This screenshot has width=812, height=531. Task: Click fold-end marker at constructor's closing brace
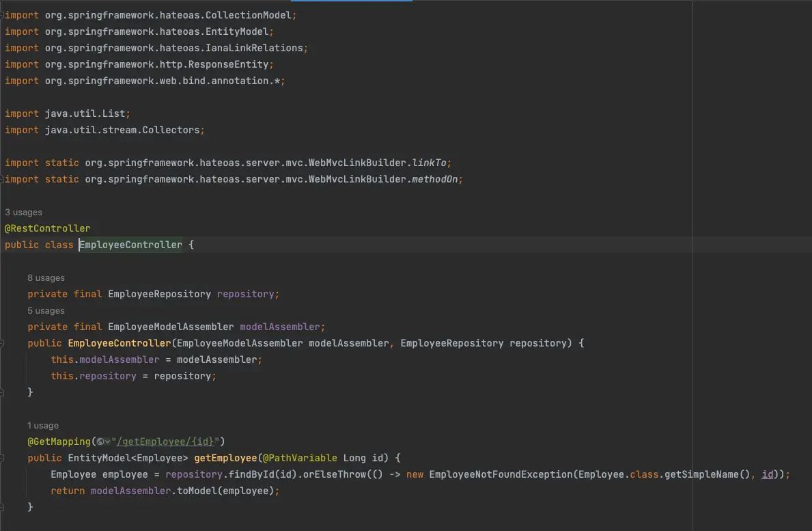coord(2,392)
